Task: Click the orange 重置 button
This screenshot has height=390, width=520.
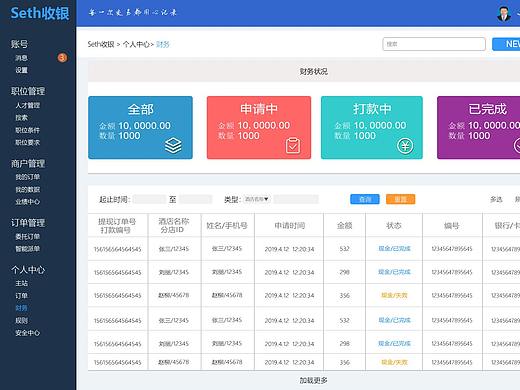Action: 400,199
